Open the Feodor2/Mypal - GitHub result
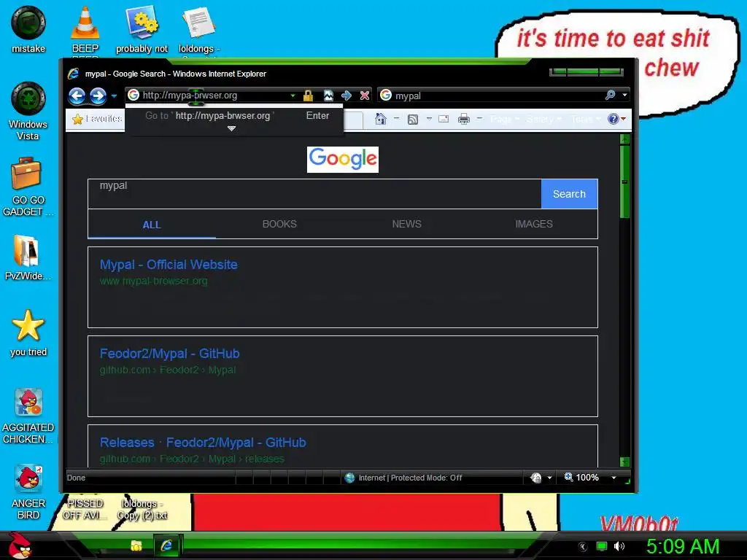The image size is (747, 560). click(x=169, y=354)
